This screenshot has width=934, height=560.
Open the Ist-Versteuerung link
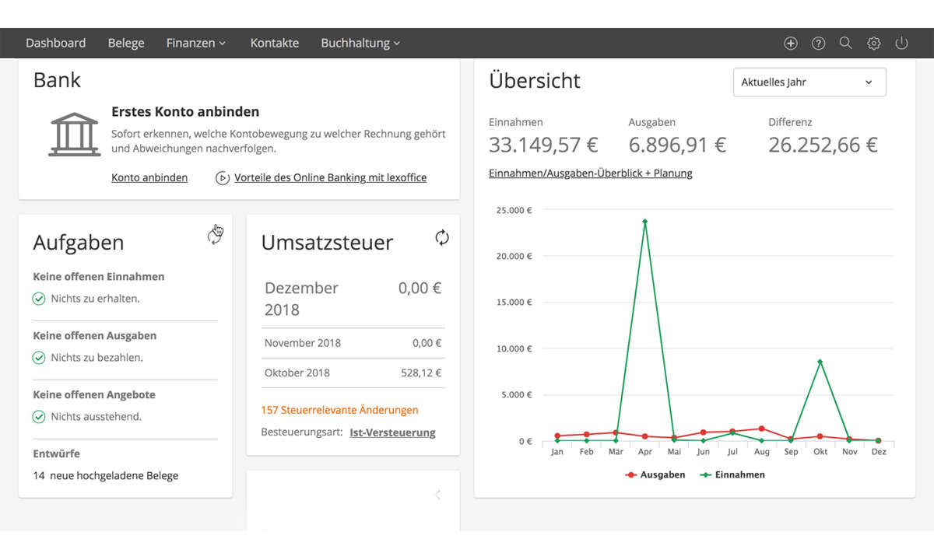pyautogui.click(x=392, y=432)
